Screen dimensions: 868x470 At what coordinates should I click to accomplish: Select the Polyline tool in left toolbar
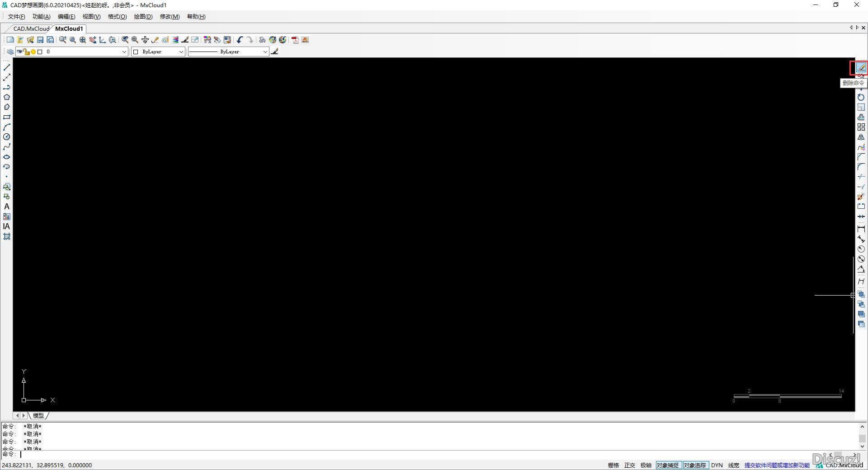[7, 87]
